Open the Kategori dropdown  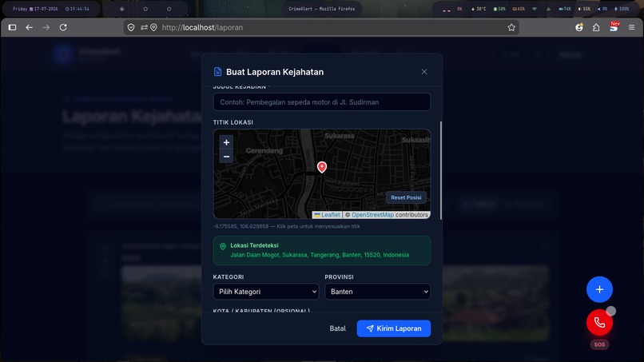click(266, 292)
